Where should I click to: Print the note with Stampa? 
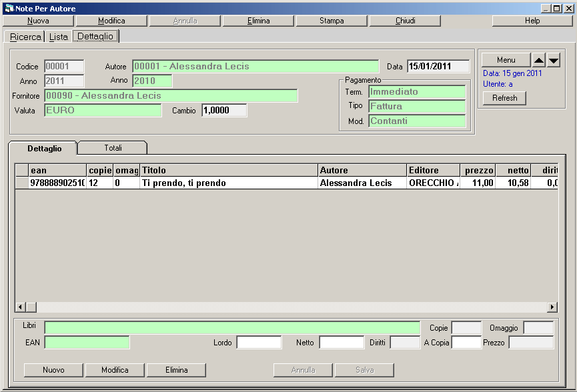[332, 21]
